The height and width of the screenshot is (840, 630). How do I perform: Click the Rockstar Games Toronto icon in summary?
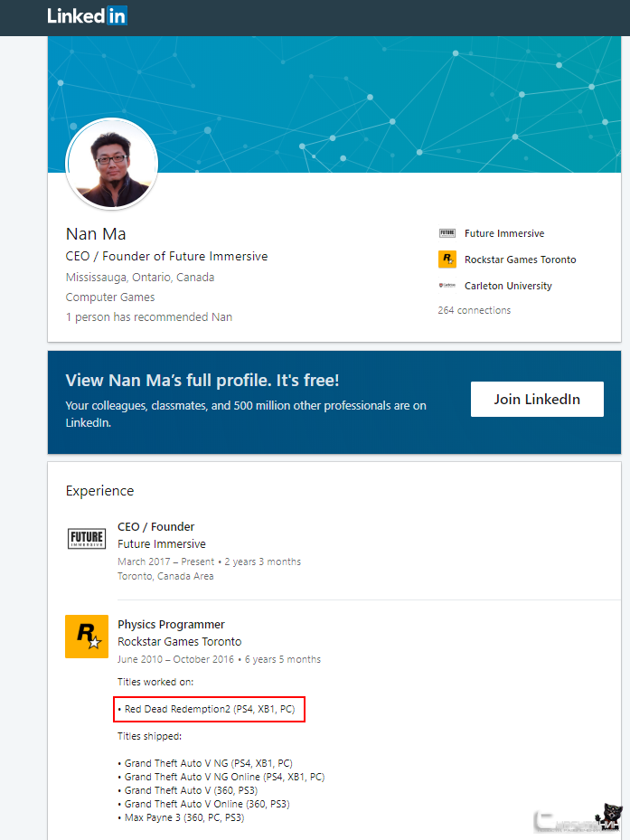coord(447,260)
